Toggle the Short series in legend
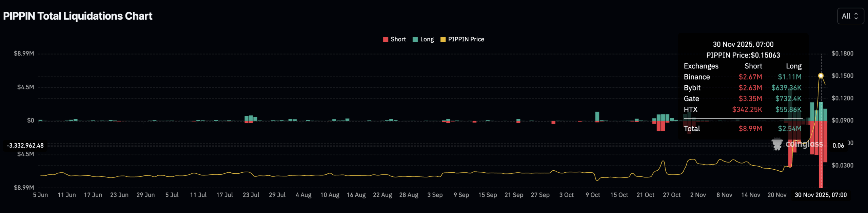Image resolution: width=868 pixels, height=213 pixels. (x=394, y=39)
